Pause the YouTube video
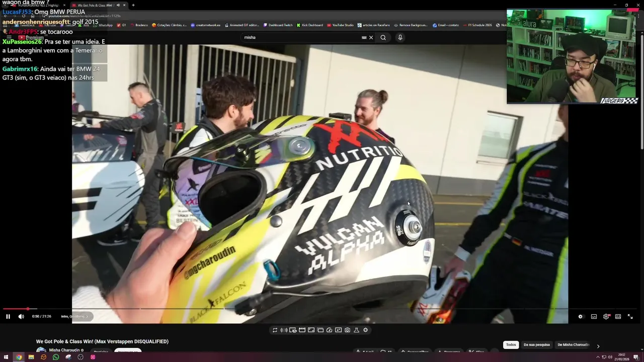Viewport: 644px width, 362px height. pos(8,316)
